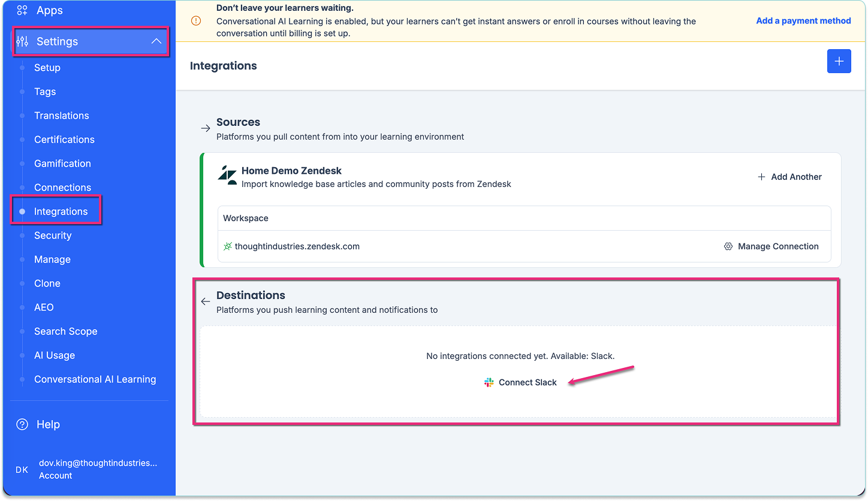
Task: Click the Workspace column header
Action: point(246,218)
